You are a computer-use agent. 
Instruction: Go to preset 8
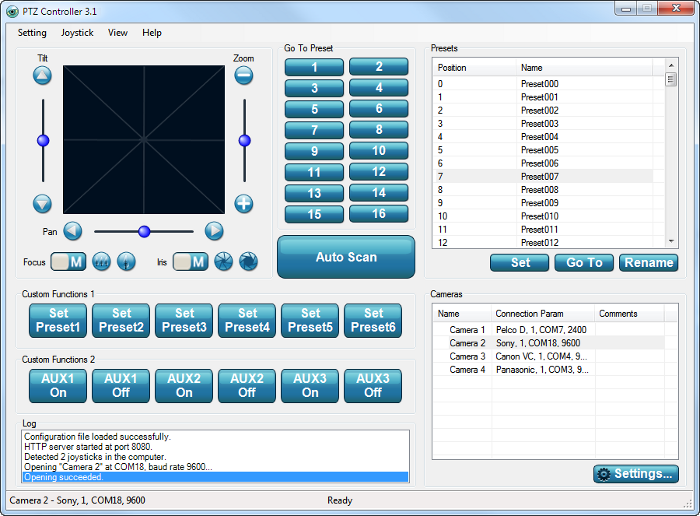(379, 129)
